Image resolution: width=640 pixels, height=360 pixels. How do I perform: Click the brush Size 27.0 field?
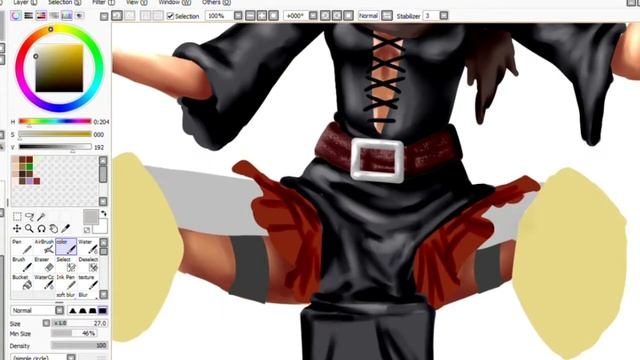pos(80,323)
